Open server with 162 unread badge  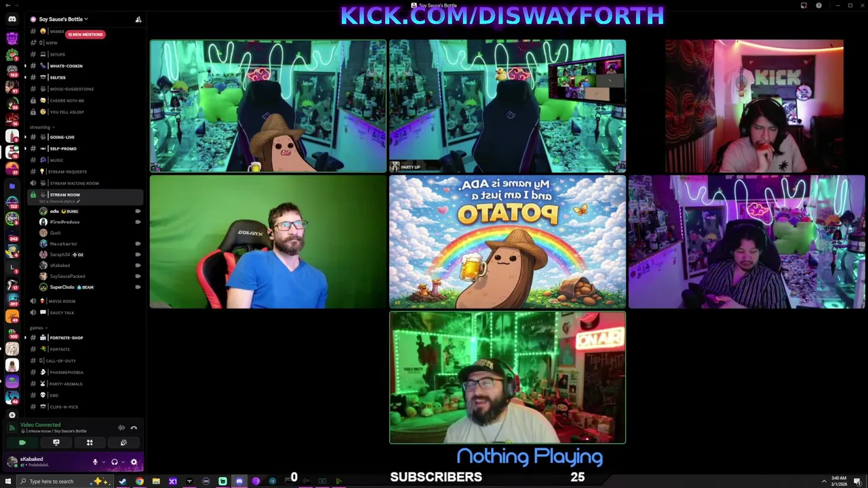click(x=12, y=70)
